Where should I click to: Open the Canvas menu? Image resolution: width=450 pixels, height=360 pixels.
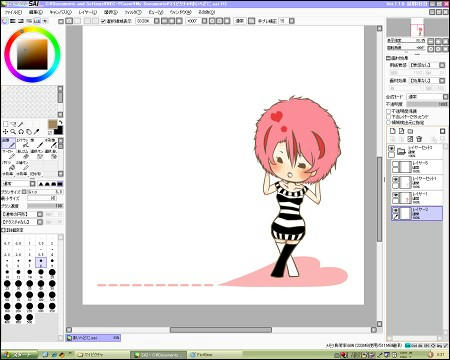tap(61, 12)
